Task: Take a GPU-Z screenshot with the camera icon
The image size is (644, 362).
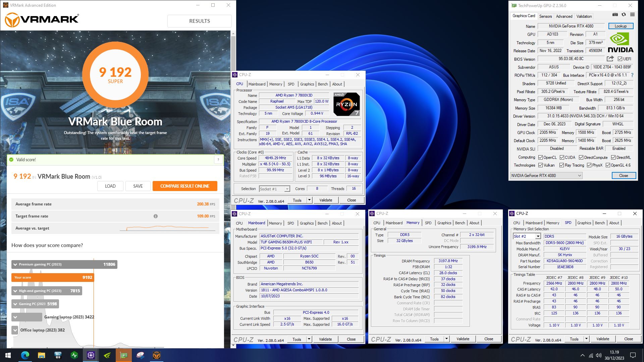Action: coord(615,15)
